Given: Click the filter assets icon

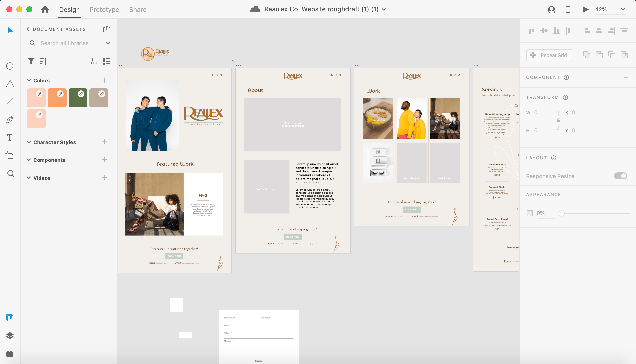Looking at the screenshot, I should coord(31,61).
